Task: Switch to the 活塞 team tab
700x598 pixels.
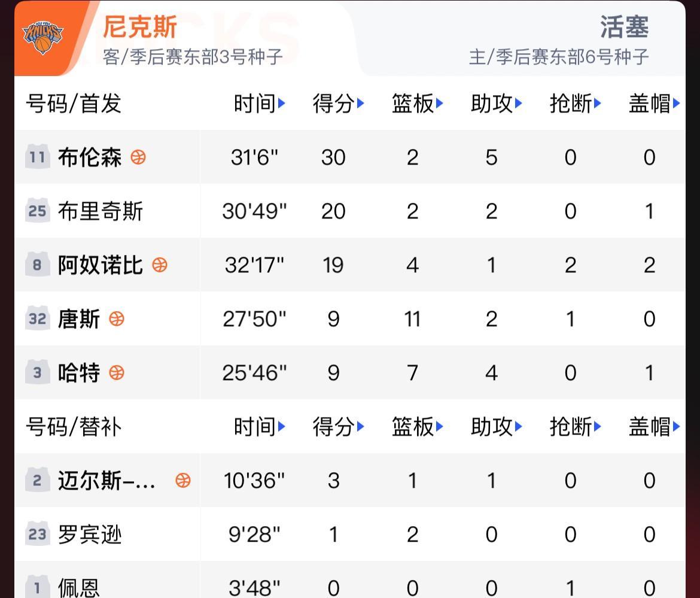Action: pyautogui.click(x=624, y=27)
